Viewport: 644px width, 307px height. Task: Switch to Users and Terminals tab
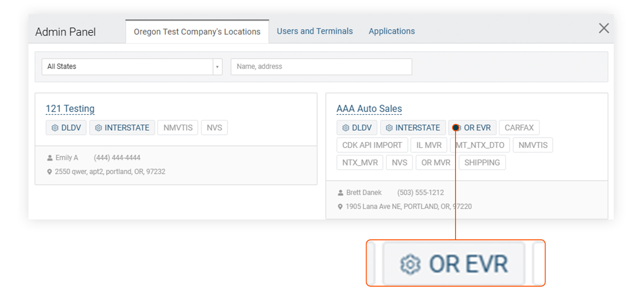coord(314,31)
